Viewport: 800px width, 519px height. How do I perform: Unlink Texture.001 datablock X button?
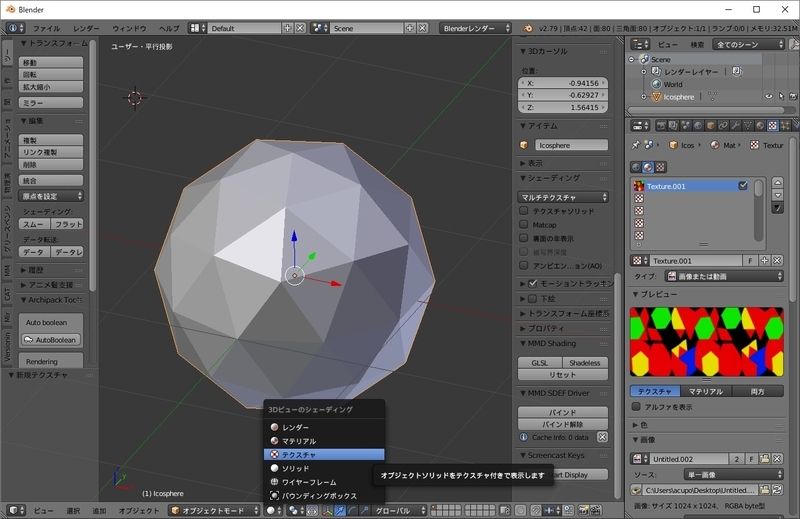click(x=777, y=261)
